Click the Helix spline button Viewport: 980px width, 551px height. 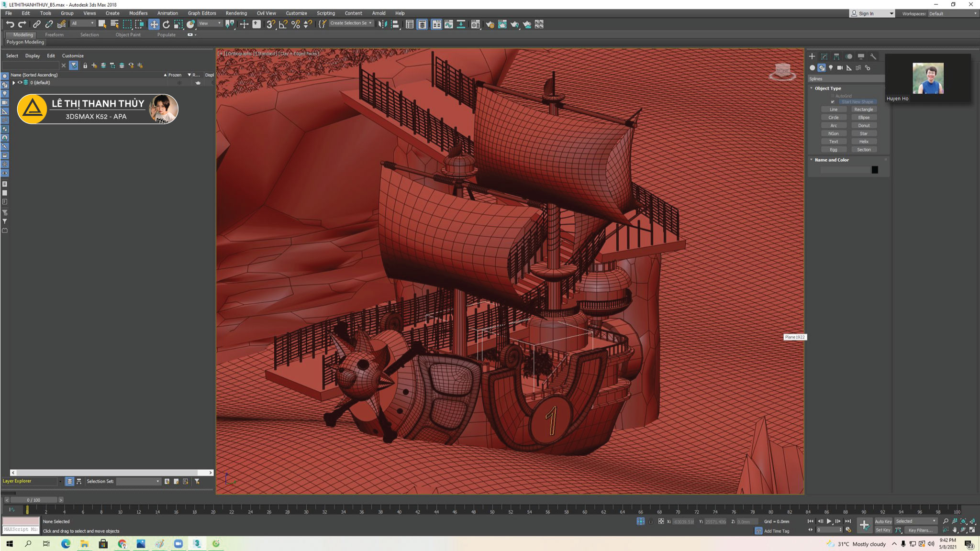pos(863,142)
